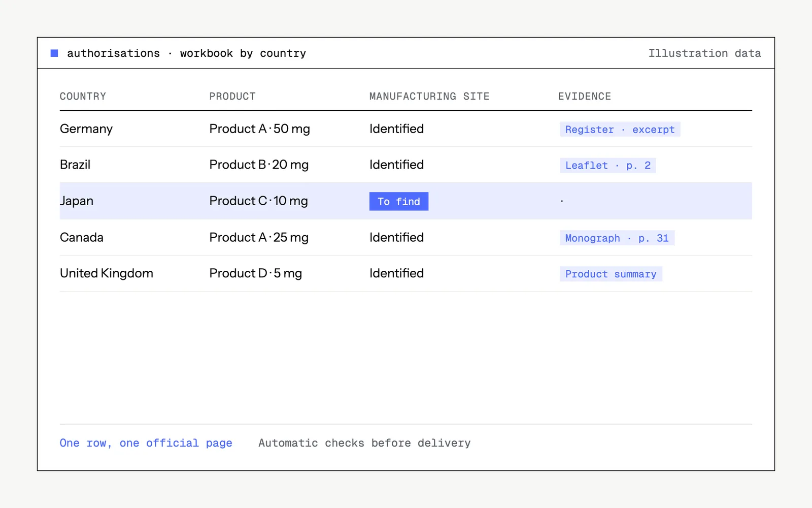Click the Germany country cell
This screenshot has width=812, height=508.
(86, 129)
